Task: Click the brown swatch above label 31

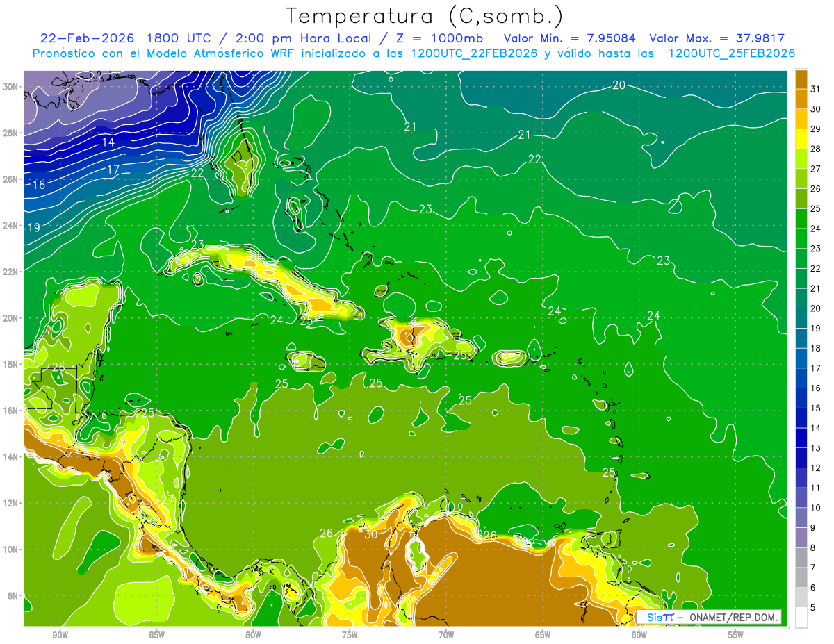Action: pos(801,79)
